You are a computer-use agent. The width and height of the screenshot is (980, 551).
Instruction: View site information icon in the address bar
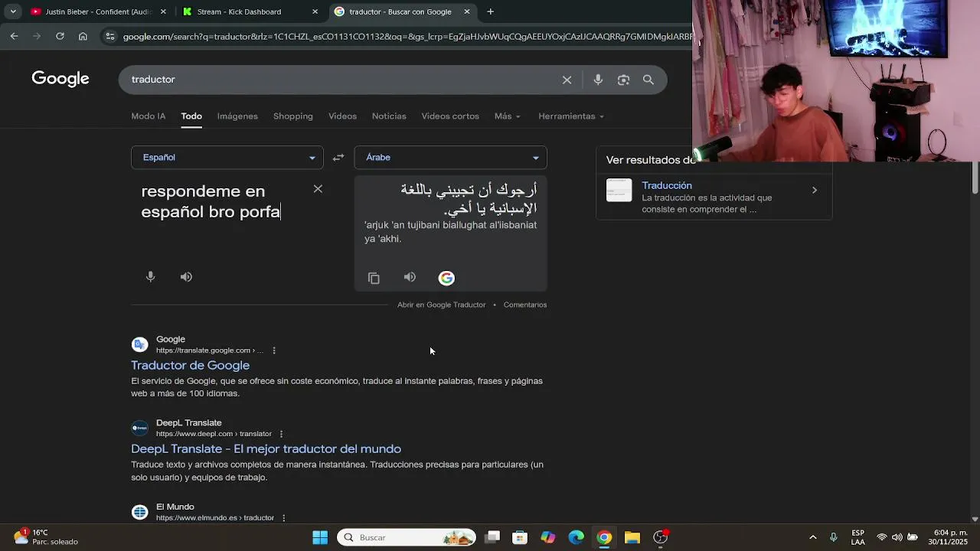point(110,36)
